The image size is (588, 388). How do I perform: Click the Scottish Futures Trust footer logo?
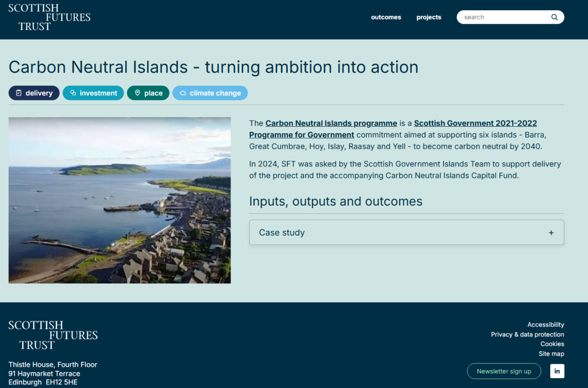click(53, 335)
